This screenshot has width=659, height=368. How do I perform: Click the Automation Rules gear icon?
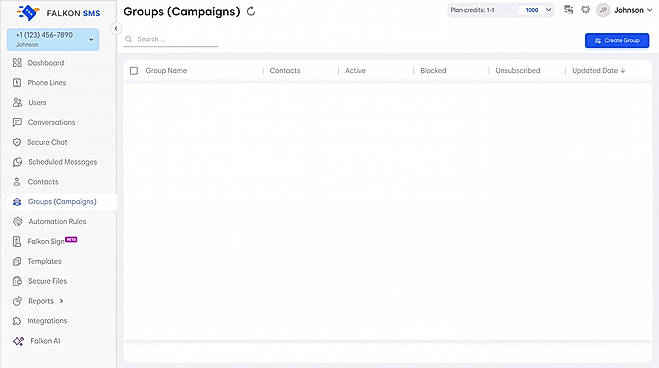pos(17,221)
